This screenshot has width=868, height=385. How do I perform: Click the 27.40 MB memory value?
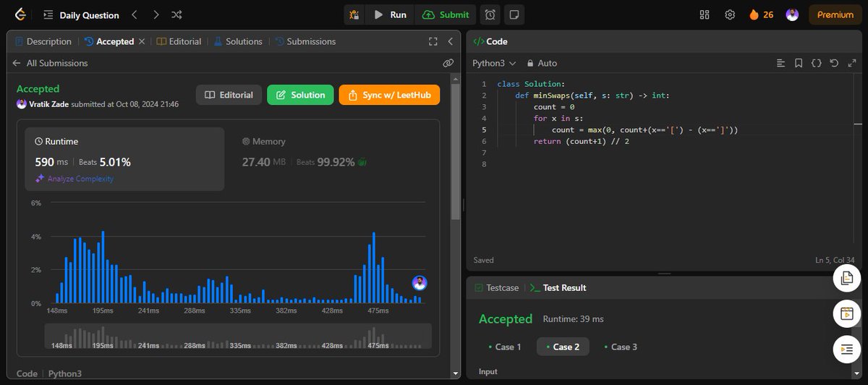click(x=265, y=161)
